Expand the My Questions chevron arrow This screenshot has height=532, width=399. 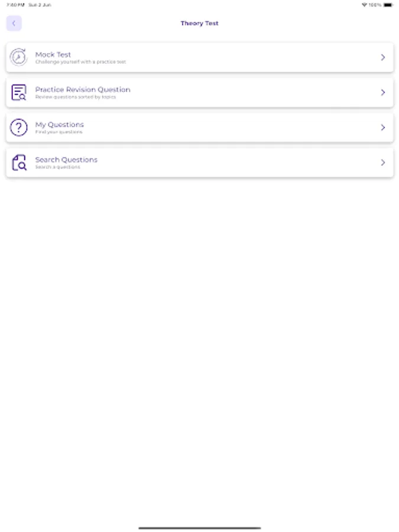[x=382, y=127]
